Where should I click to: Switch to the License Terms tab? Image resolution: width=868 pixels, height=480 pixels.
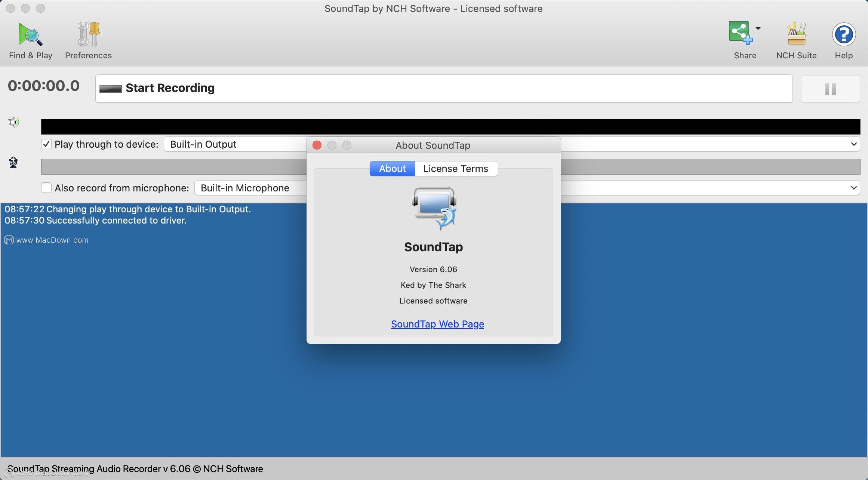(x=456, y=169)
